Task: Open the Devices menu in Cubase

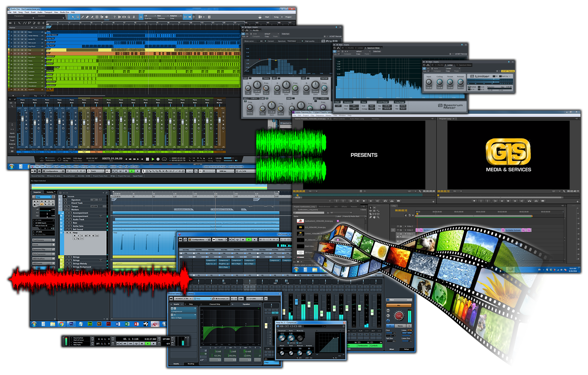Action: click(93, 166)
